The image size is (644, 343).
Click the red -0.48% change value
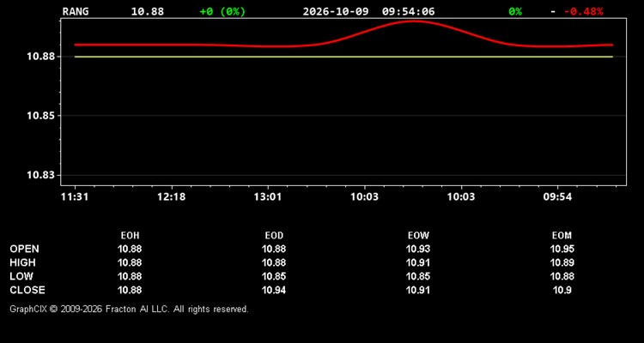click(x=583, y=11)
